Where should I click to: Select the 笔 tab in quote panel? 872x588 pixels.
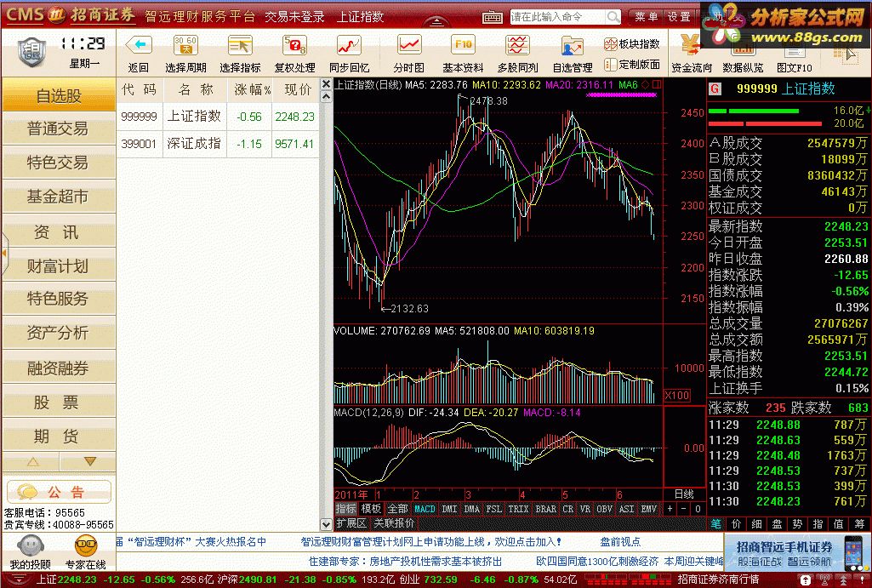click(x=715, y=523)
